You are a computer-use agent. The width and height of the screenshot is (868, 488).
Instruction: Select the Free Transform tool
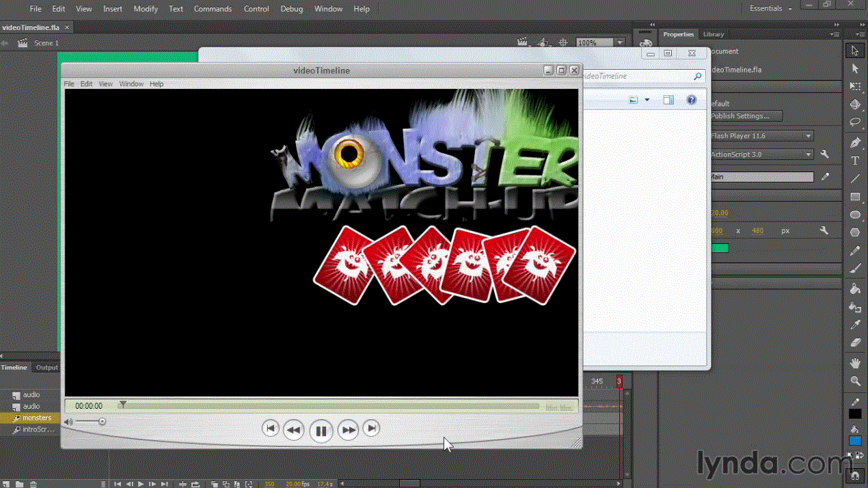[855, 87]
